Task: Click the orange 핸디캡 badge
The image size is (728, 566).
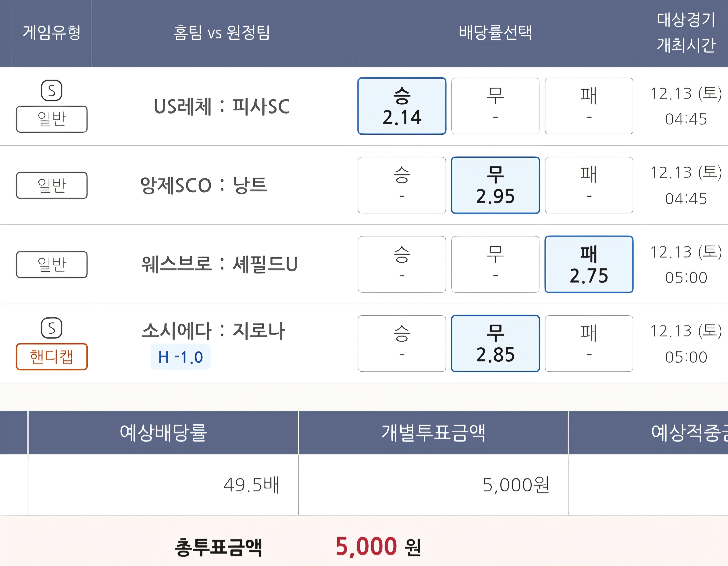Action: [52, 357]
